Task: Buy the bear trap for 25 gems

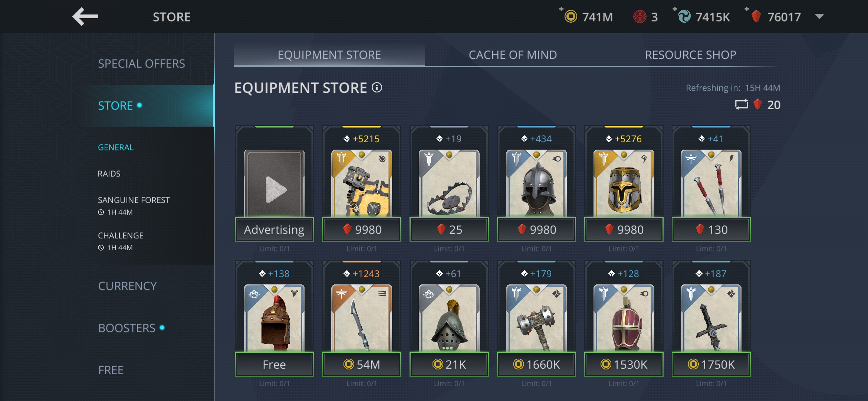Action: click(x=449, y=229)
